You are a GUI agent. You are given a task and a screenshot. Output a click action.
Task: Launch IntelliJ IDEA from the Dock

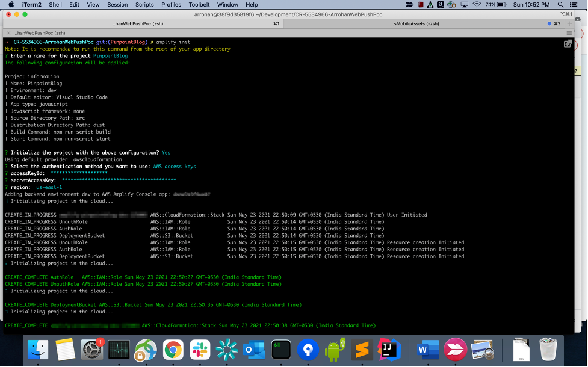tap(389, 349)
